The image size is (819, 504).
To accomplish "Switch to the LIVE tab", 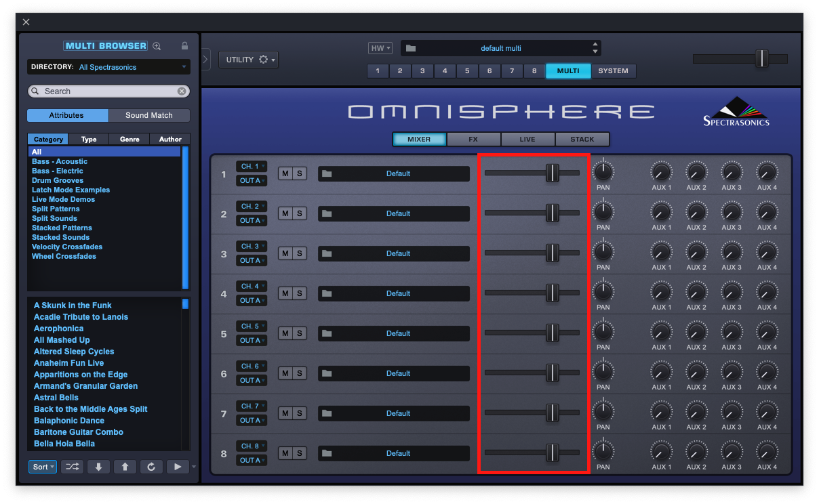I will click(527, 139).
